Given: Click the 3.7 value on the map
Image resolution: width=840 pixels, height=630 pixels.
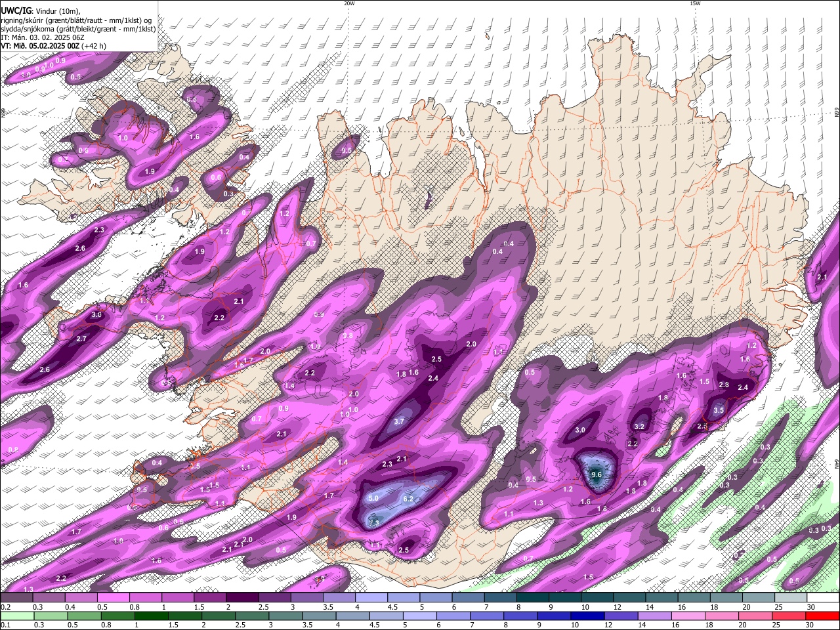Looking at the screenshot, I should click(398, 421).
